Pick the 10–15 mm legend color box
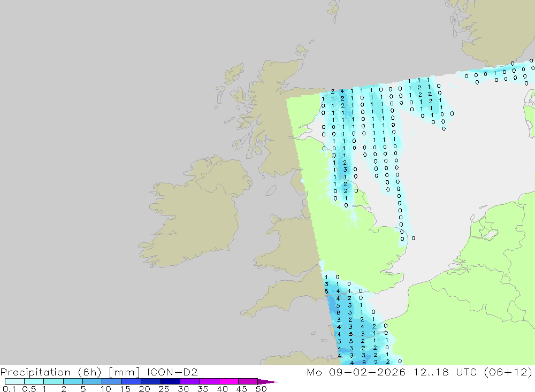This screenshot has height=392, width=535. tap(112, 381)
